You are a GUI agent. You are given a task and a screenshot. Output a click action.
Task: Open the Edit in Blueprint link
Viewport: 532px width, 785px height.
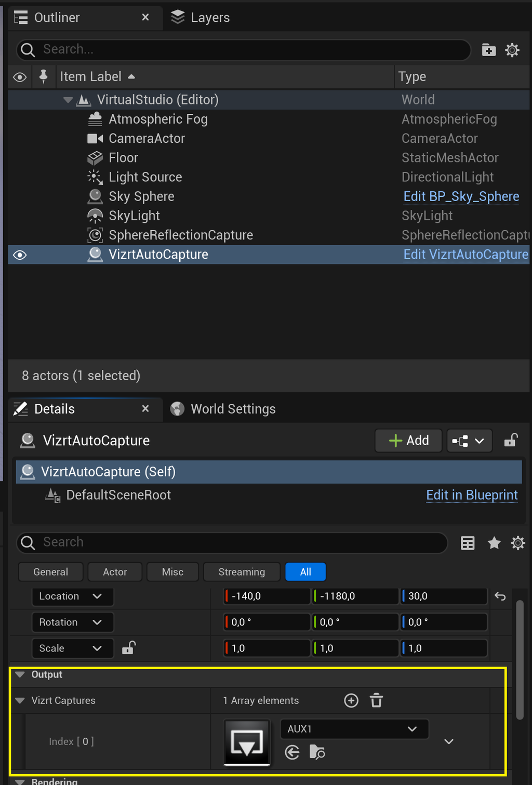coord(472,495)
